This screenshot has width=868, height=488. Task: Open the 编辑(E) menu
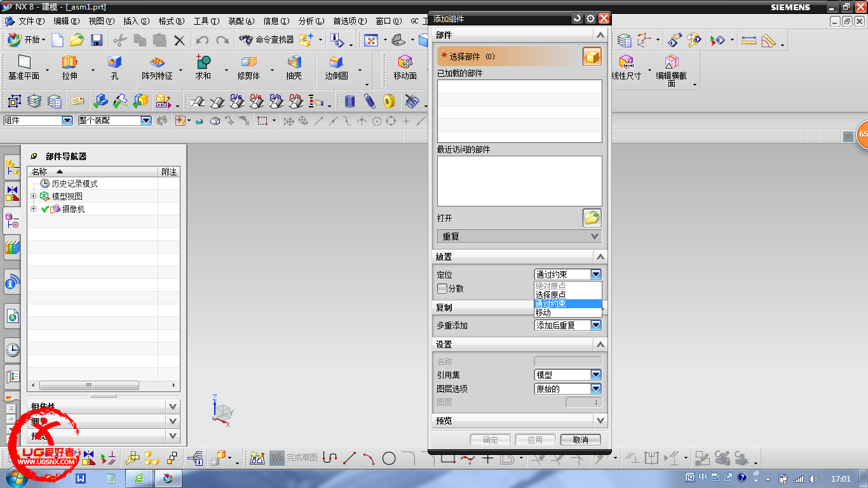66,21
